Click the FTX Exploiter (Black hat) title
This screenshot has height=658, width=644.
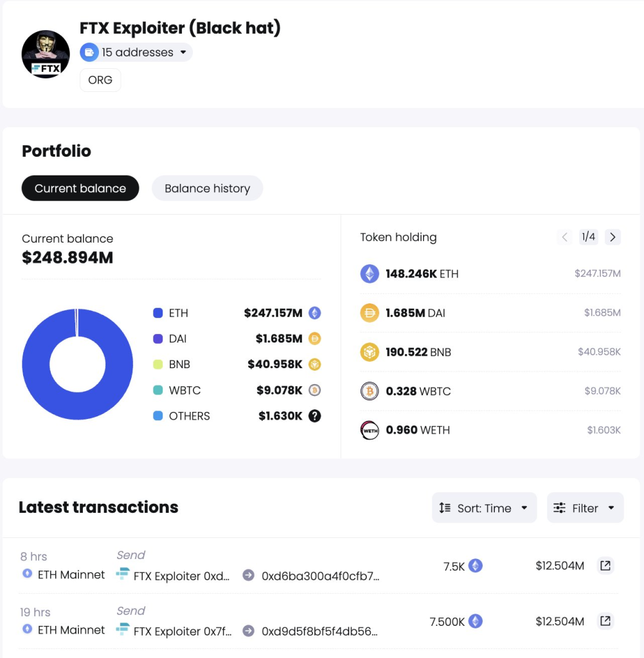pyautogui.click(x=180, y=28)
